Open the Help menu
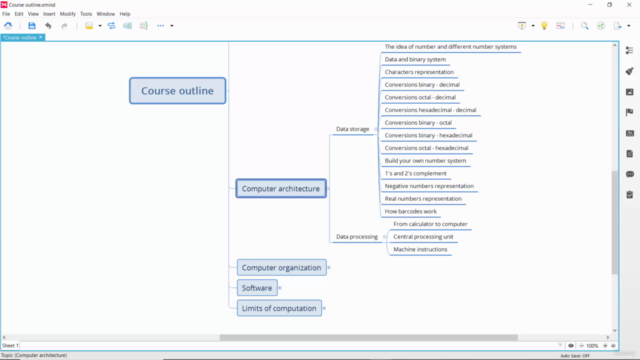Viewport: 640px width, 360px height. point(125,14)
